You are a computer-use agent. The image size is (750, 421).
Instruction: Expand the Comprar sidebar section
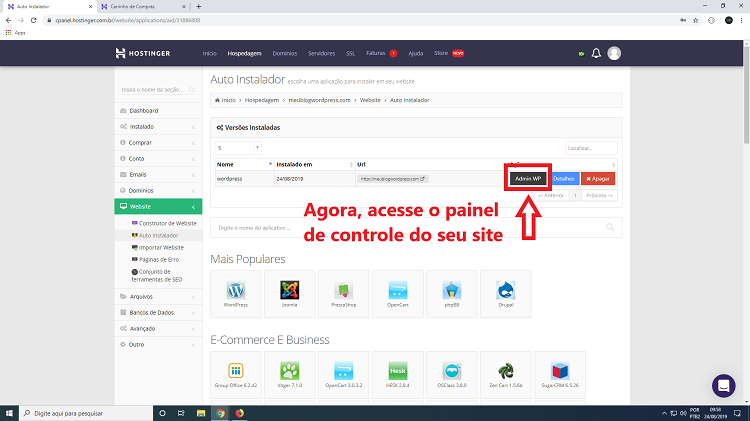pos(158,143)
